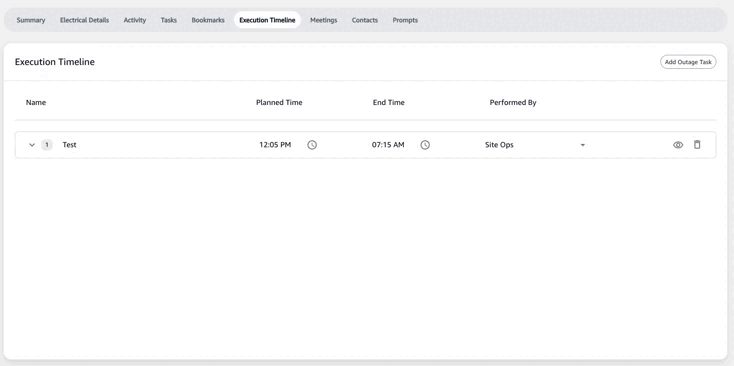Delete the Test outage task
734x366 pixels.
coord(697,145)
